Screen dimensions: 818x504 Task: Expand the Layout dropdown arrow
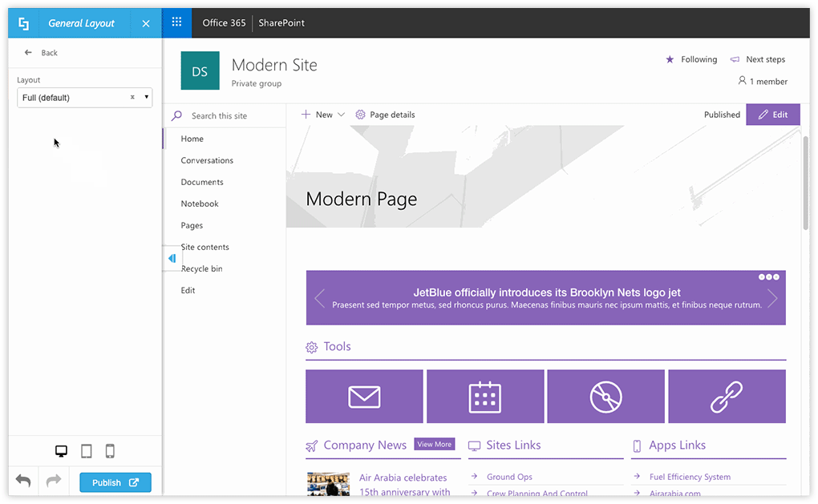[147, 97]
